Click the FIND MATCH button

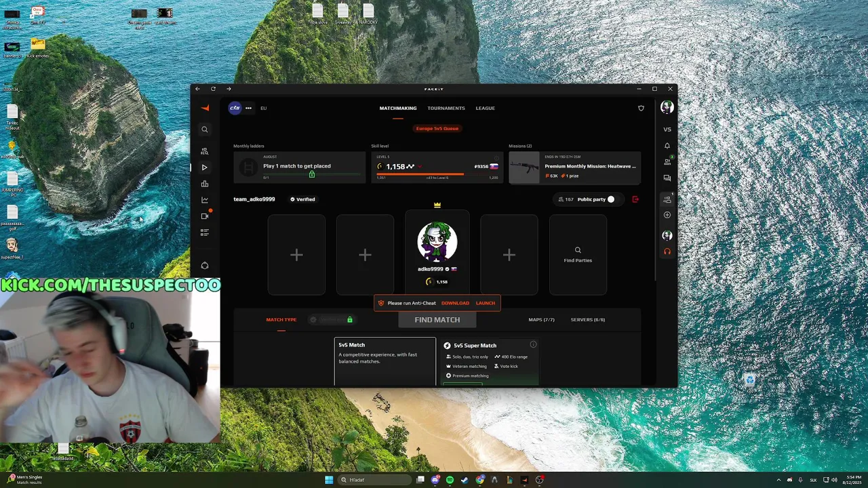click(437, 320)
